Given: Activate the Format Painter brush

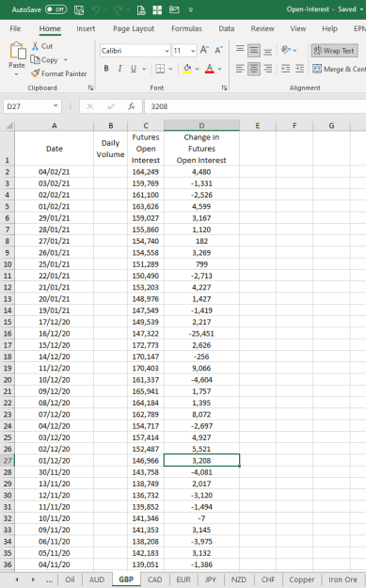Looking at the screenshot, I should 59,73.
